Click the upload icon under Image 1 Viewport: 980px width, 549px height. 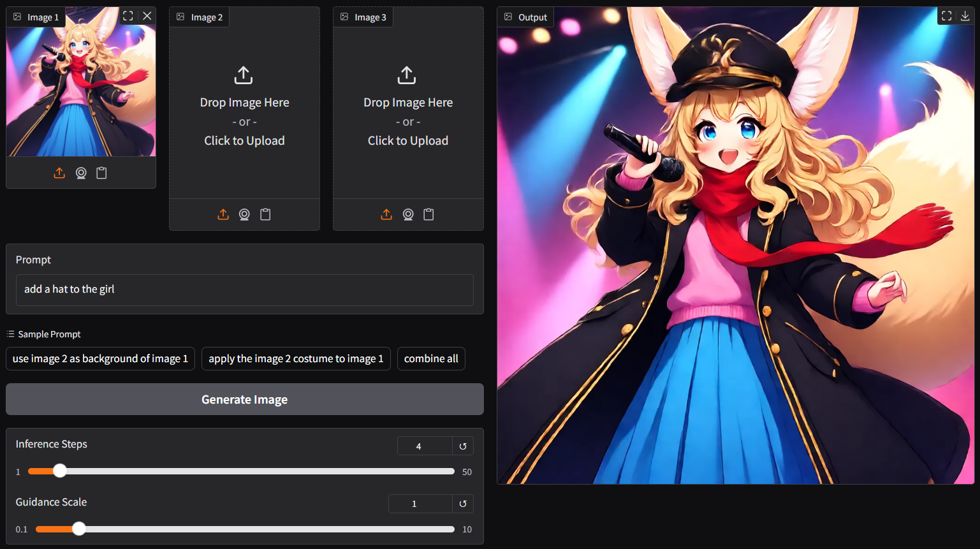(59, 173)
